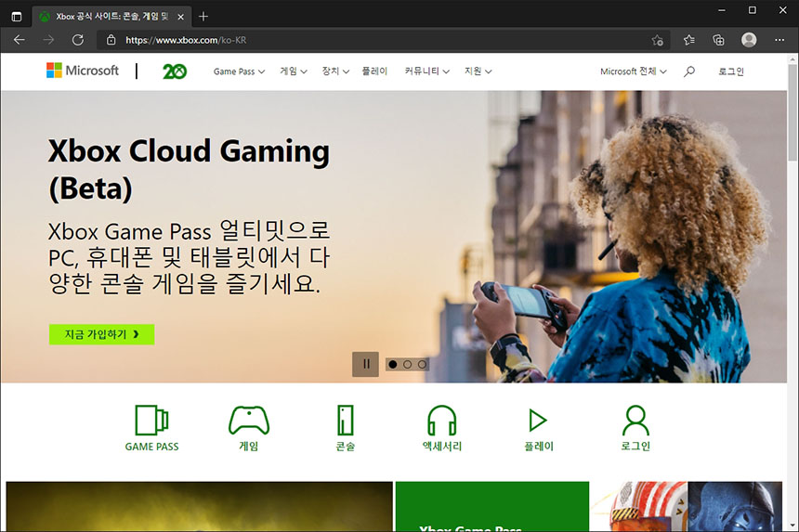Select the second carousel slide dot

[x=407, y=365]
